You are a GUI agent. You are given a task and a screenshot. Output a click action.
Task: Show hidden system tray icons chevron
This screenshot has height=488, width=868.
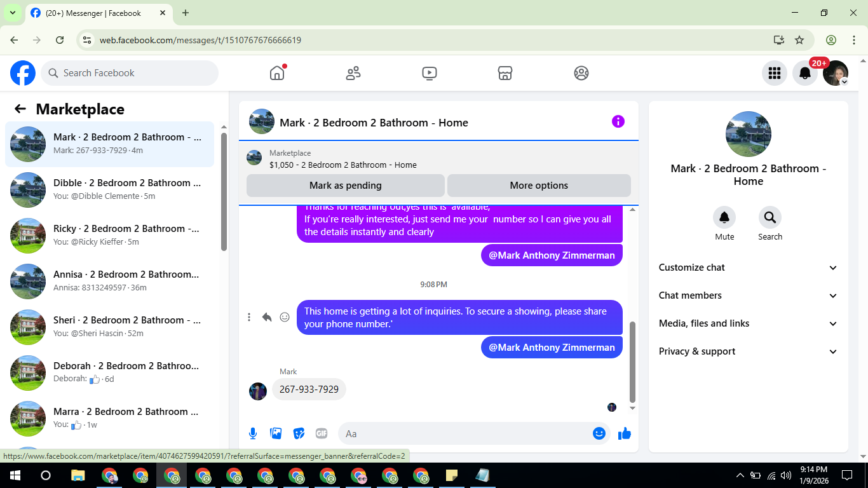click(x=740, y=475)
